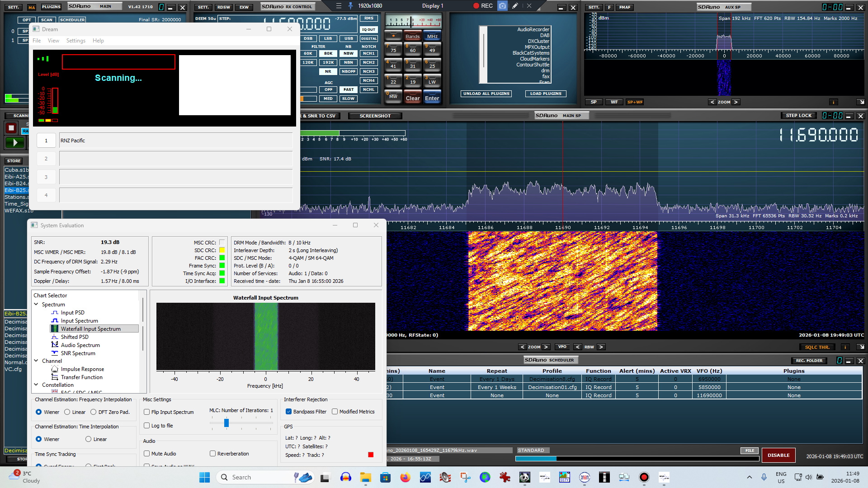Select the Audio Spectrum chart icon

click(x=55, y=345)
